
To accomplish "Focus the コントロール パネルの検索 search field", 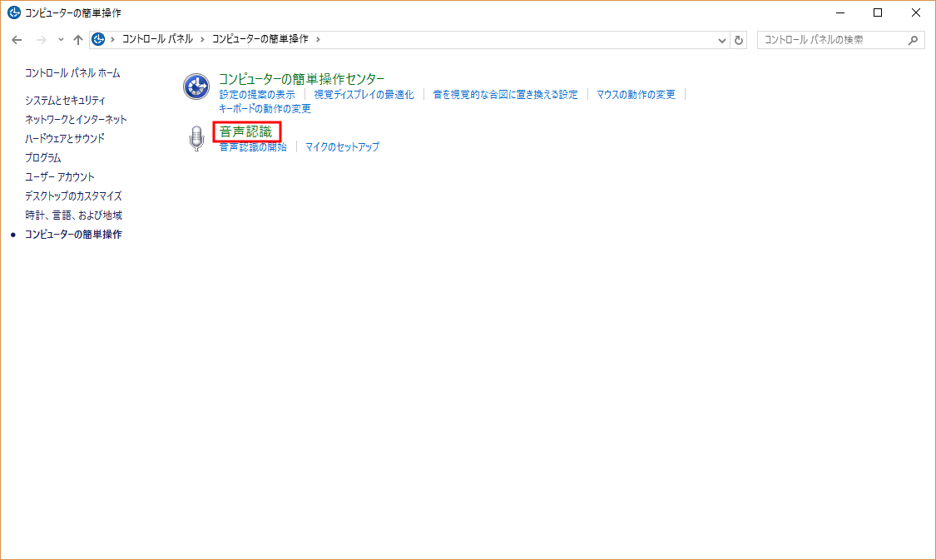I will (x=840, y=40).
